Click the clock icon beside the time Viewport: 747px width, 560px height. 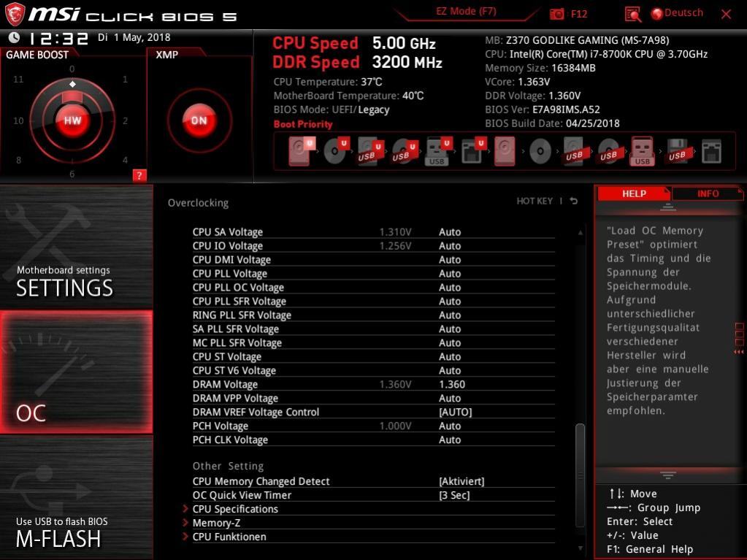point(14,37)
